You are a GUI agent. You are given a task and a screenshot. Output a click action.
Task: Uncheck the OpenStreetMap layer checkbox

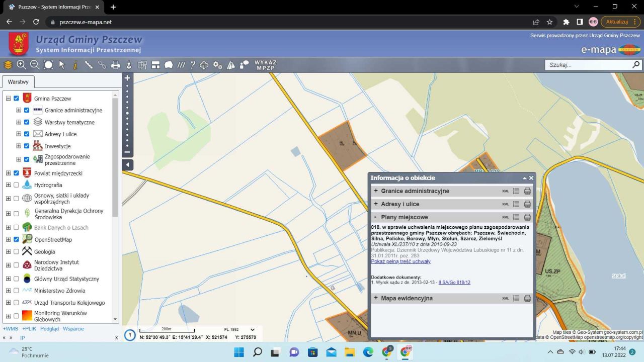pyautogui.click(x=16, y=239)
